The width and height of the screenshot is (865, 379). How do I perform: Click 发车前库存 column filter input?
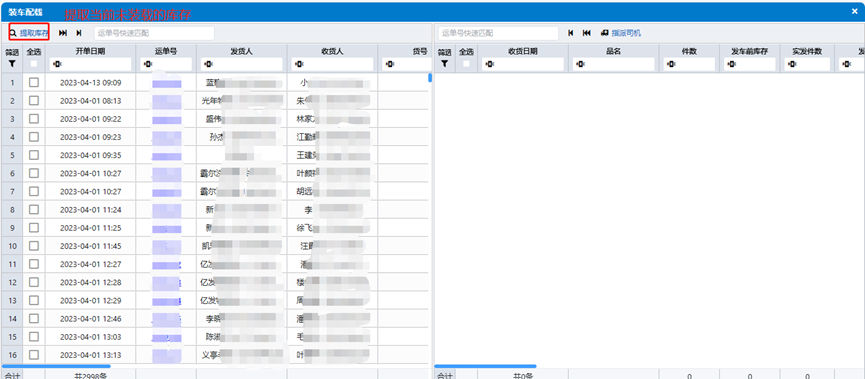click(750, 64)
